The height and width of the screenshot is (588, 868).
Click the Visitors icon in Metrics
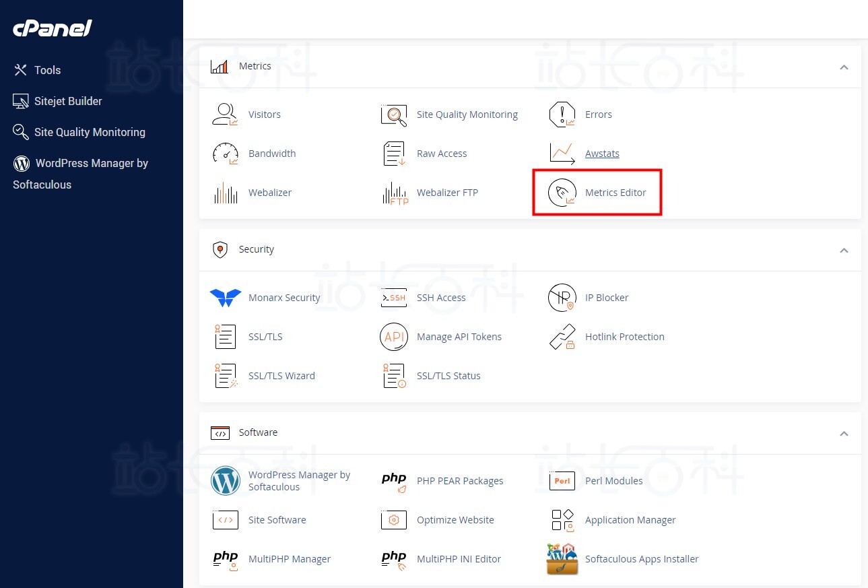click(225, 115)
